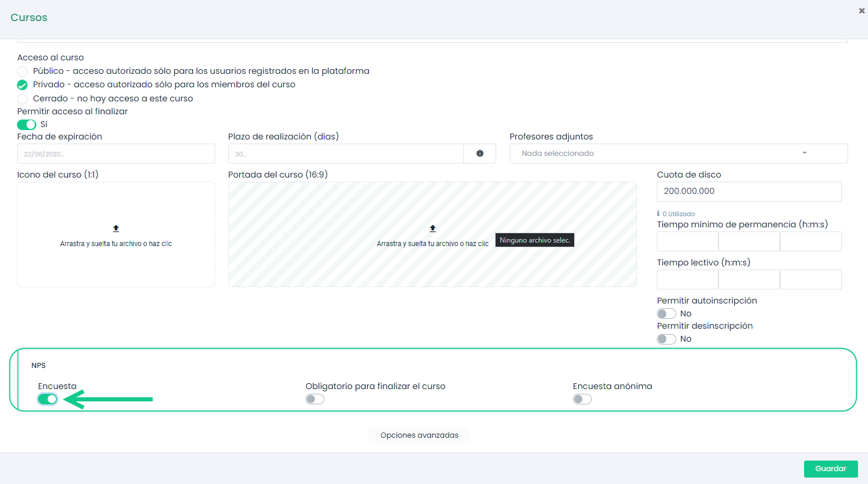868x484 pixels.
Task: Open the Profesores adjuntos dropdown
Action: coord(678,154)
